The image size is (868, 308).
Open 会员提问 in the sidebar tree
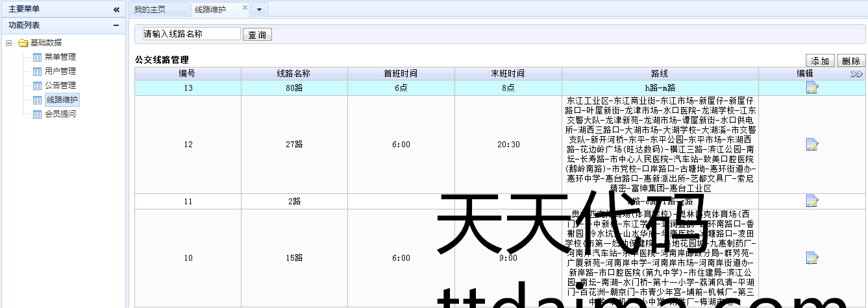click(60, 114)
